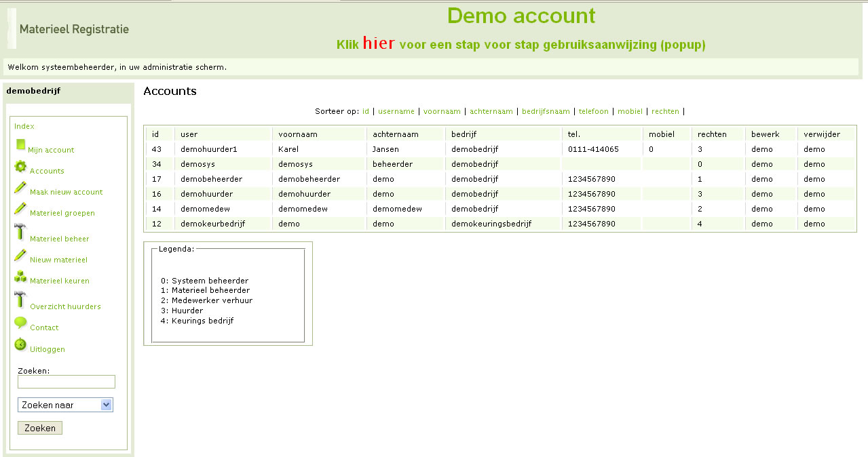The width and height of the screenshot is (868, 457).
Task: Click red 'hier' link for the user guide
Action: point(379,43)
